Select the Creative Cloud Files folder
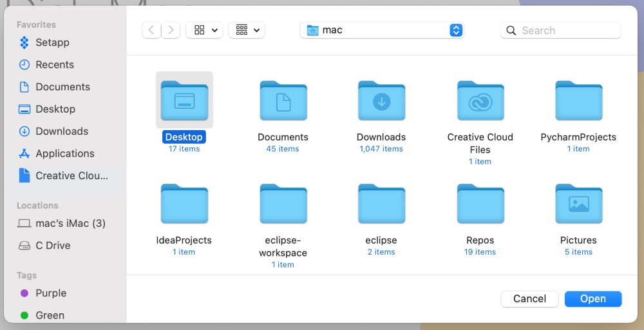Screen dimensions: 644x330 480,101
